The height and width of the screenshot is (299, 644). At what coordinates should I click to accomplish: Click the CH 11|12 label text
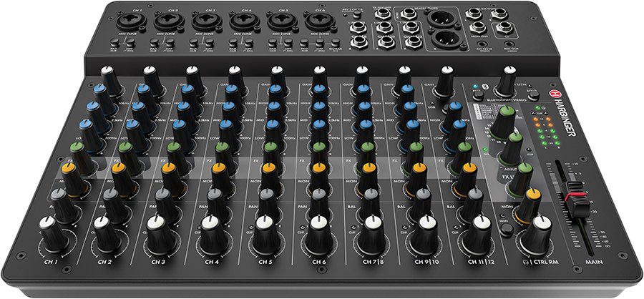tap(479, 261)
